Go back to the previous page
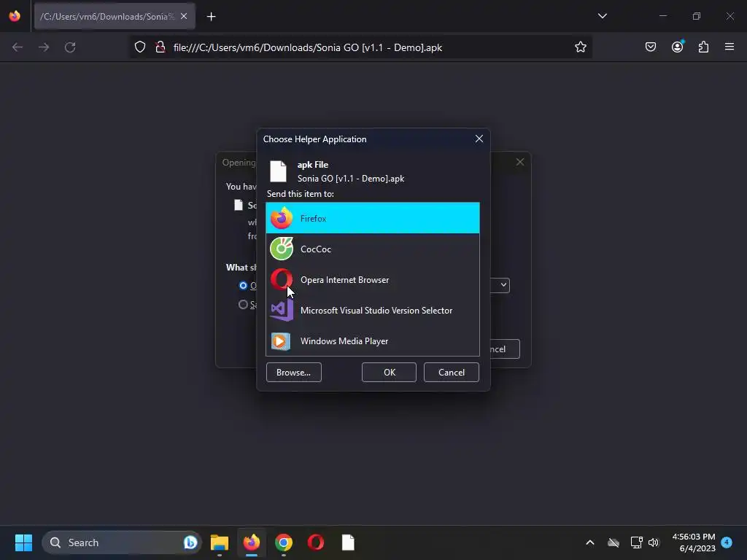The width and height of the screenshot is (747, 560). tap(18, 47)
